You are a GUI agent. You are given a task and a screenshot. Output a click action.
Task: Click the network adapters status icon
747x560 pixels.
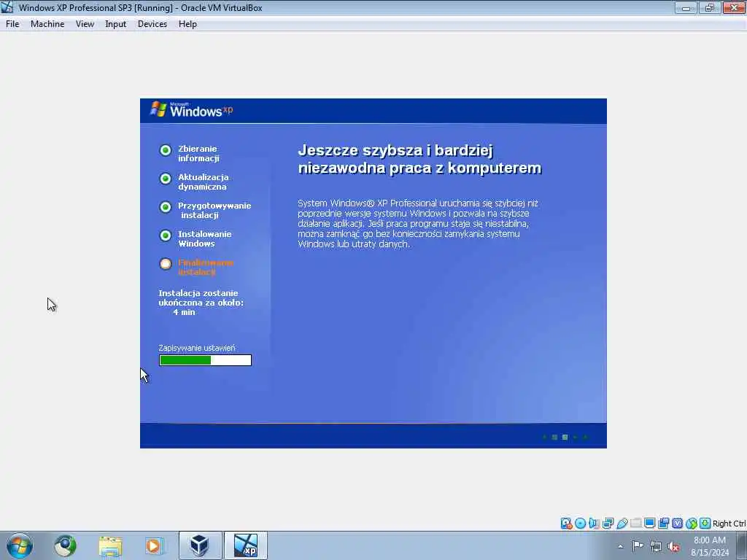tap(608, 524)
